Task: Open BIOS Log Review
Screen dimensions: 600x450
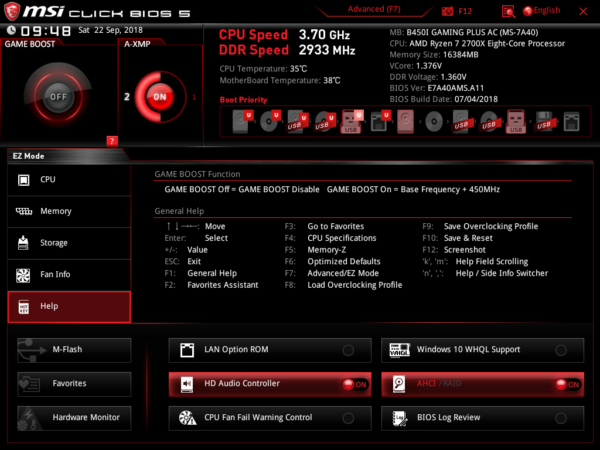Action: pos(483,418)
